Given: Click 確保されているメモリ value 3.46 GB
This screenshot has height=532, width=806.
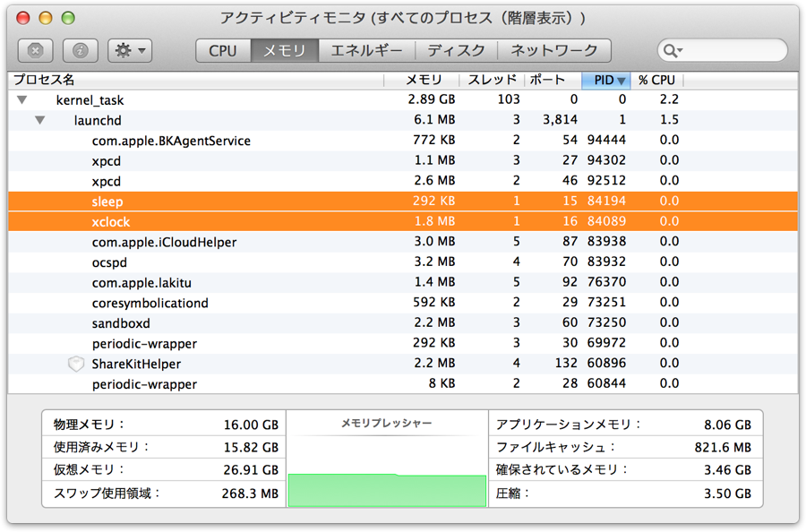Looking at the screenshot, I should 728,470.
